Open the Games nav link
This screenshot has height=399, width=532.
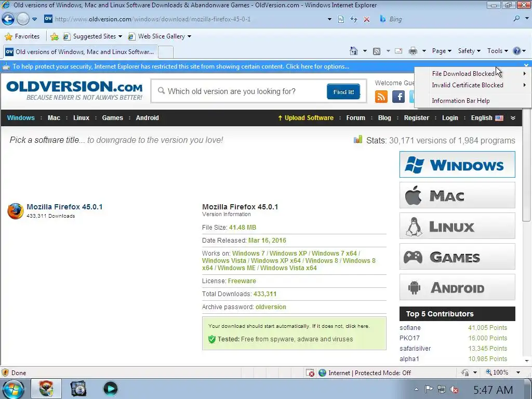pyautogui.click(x=113, y=118)
